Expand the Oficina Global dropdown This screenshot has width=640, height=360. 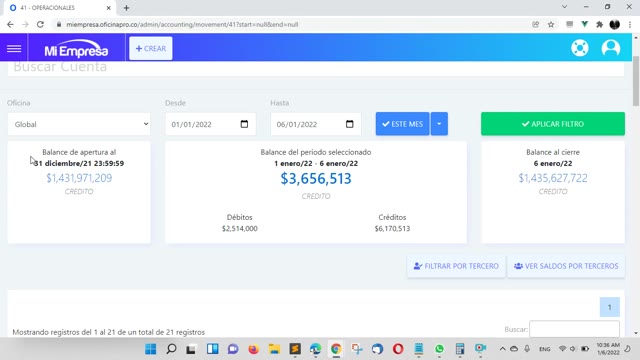(x=79, y=124)
